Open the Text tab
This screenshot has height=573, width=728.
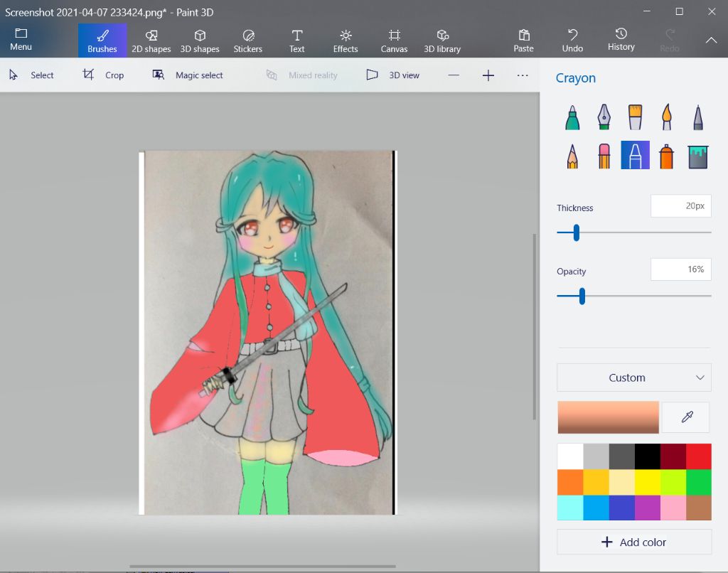point(296,41)
